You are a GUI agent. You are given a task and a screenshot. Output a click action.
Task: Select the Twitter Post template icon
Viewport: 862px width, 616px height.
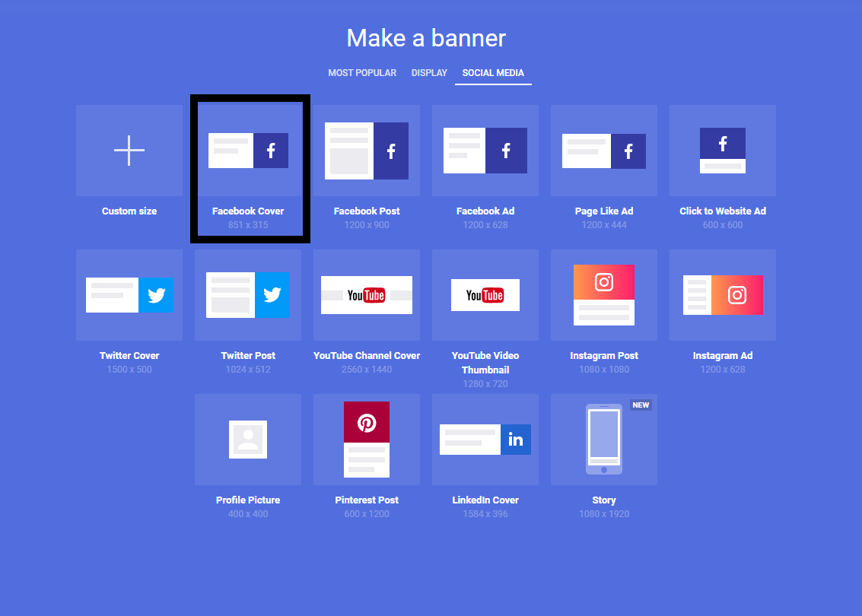pyautogui.click(x=248, y=295)
